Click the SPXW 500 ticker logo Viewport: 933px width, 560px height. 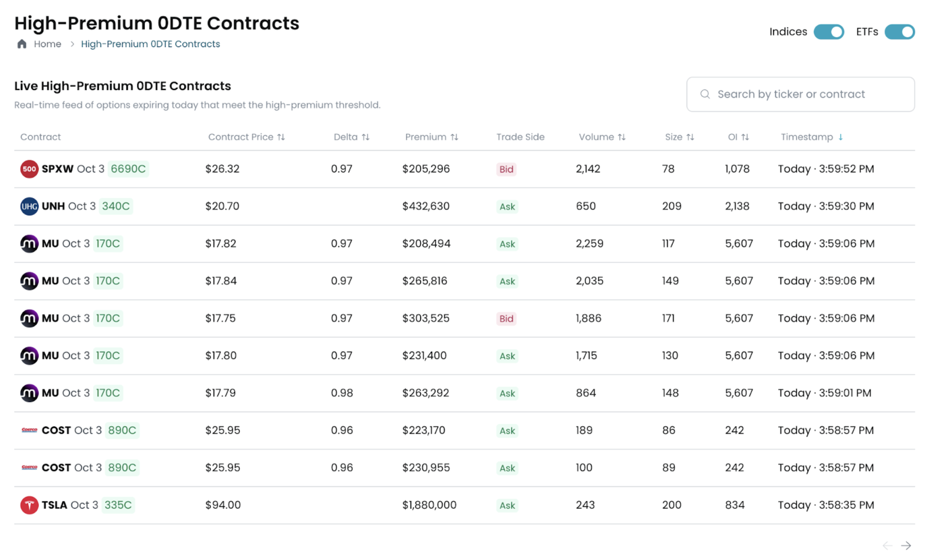click(x=29, y=169)
